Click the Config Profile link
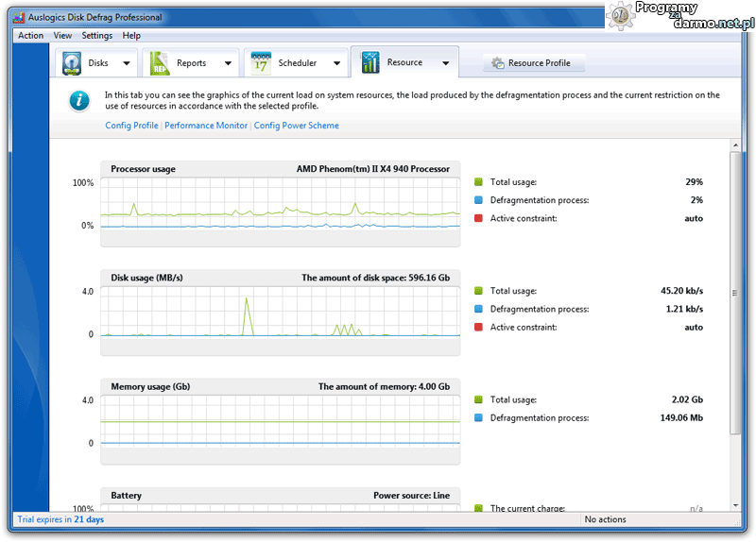 coord(131,126)
